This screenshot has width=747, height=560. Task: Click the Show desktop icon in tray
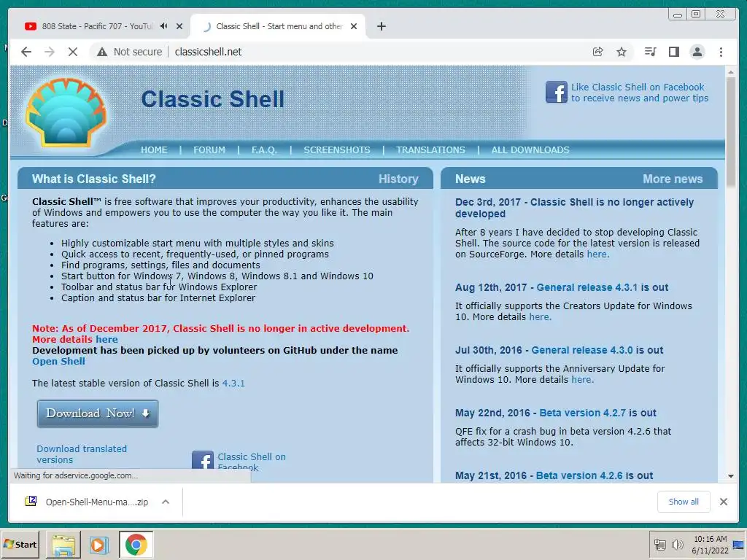(739, 545)
